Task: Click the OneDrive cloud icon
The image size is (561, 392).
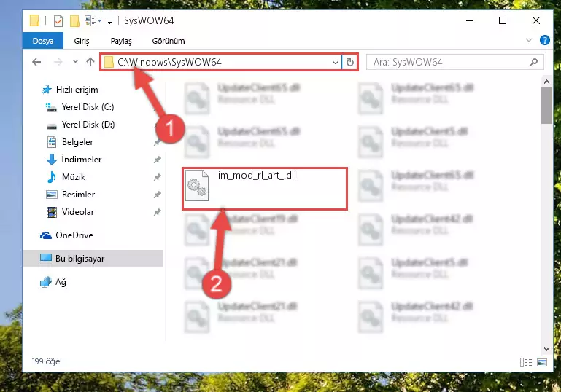Action: coord(46,235)
